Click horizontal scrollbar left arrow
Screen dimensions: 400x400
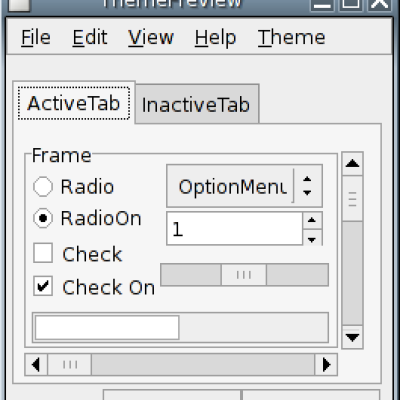point(36,364)
